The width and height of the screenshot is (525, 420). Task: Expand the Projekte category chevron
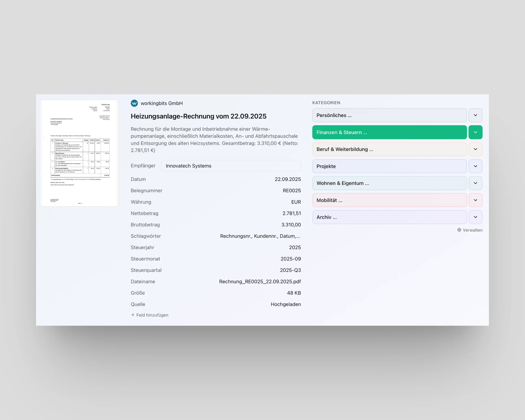pos(475,166)
